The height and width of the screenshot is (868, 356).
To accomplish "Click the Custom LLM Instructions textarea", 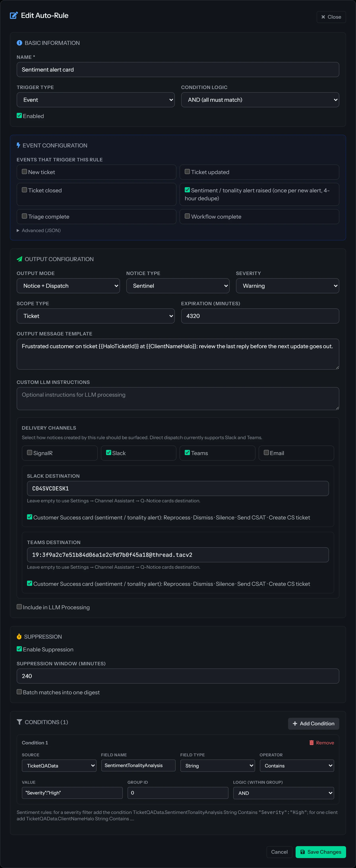I will pyautogui.click(x=178, y=399).
